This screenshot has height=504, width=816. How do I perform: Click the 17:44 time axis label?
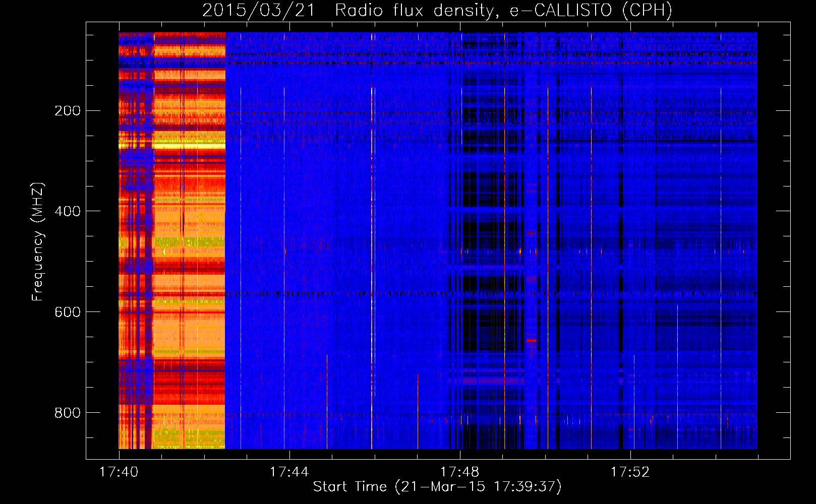point(289,472)
